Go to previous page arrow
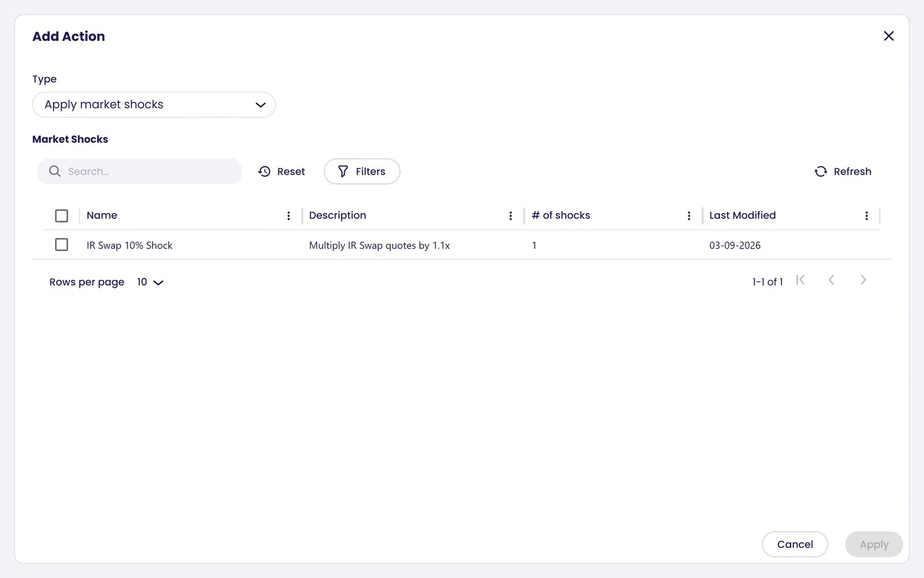Viewport: 924px width, 578px height. point(832,280)
